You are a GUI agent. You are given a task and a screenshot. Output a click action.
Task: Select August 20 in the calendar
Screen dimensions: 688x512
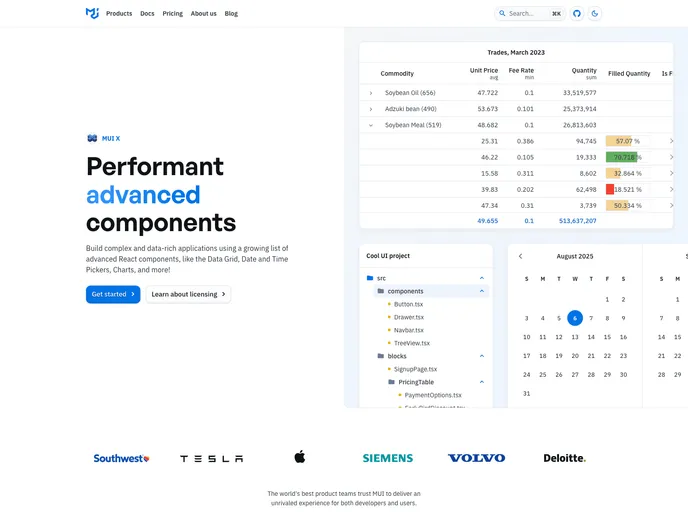575,356
